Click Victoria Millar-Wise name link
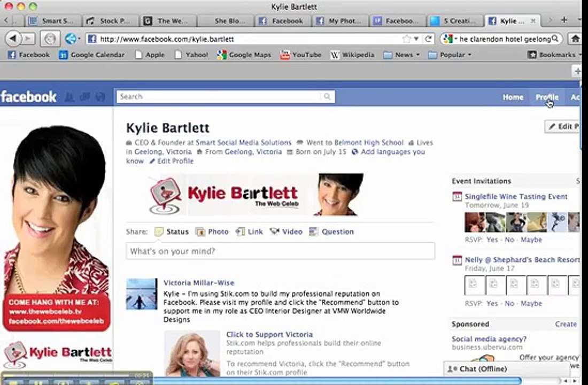The height and width of the screenshot is (385, 588). coord(199,283)
